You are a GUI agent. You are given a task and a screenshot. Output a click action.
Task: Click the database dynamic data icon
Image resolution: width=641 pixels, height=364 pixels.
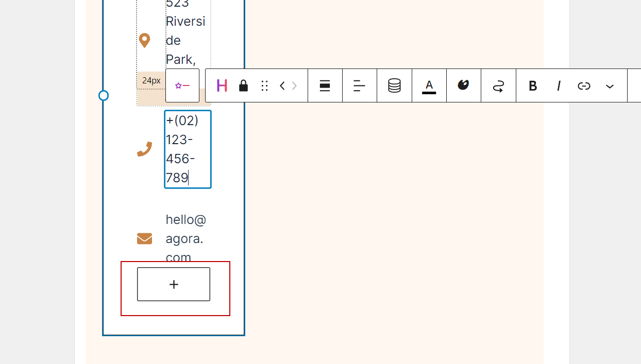(394, 85)
